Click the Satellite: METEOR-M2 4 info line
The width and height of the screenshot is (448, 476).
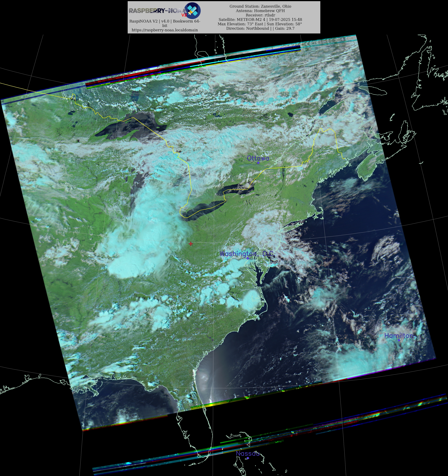[260, 20]
